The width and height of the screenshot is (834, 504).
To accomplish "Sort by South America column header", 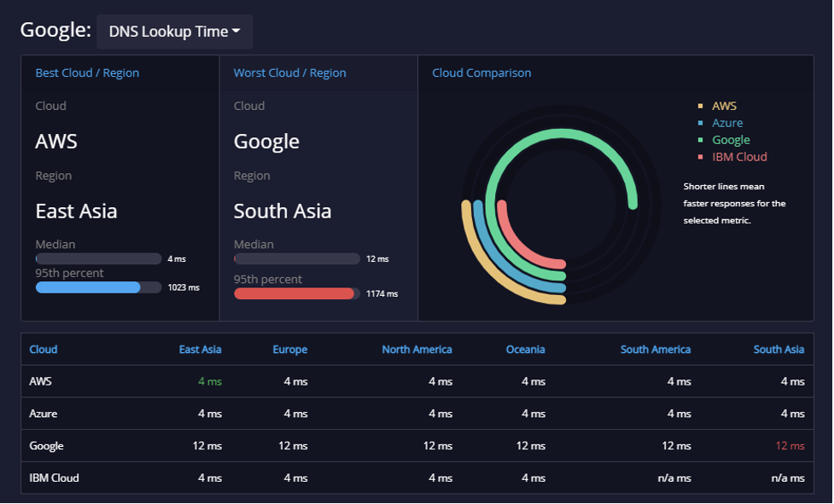I will [x=656, y=350].
